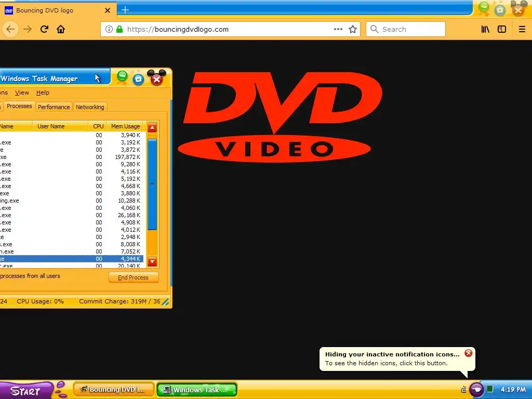Open the browser home page icon
532x399 pixels.
coord(61,29)
